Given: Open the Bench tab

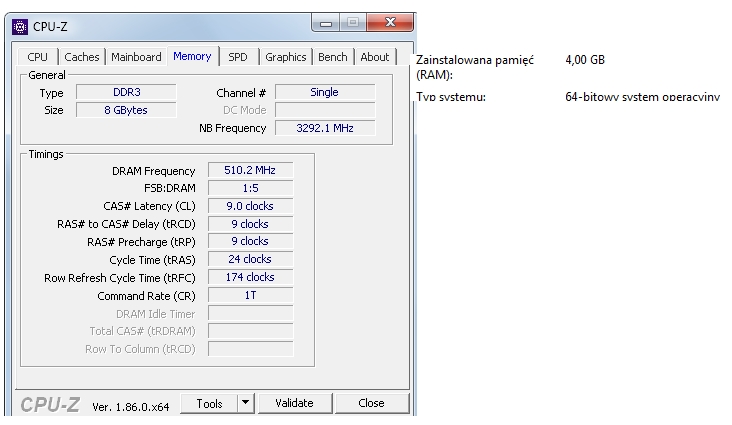Looking at the screenshot, I should [333, 57].
